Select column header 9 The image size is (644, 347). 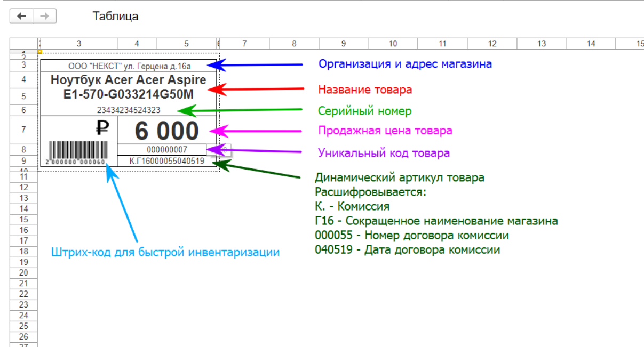coord(344,44)
